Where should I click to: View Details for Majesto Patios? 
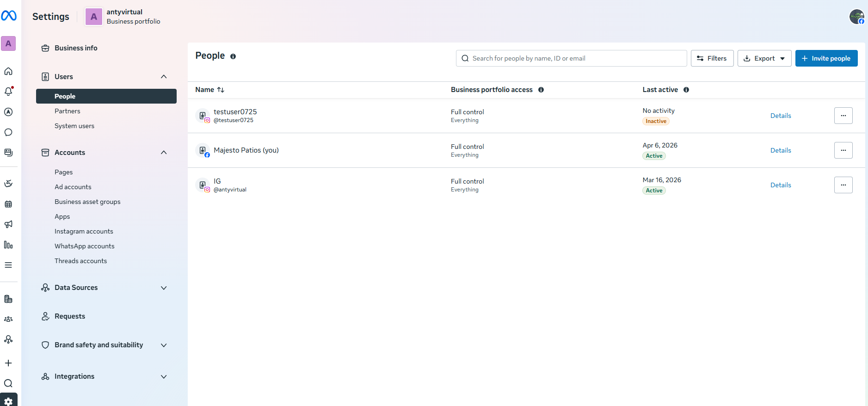tap(781, 150)
